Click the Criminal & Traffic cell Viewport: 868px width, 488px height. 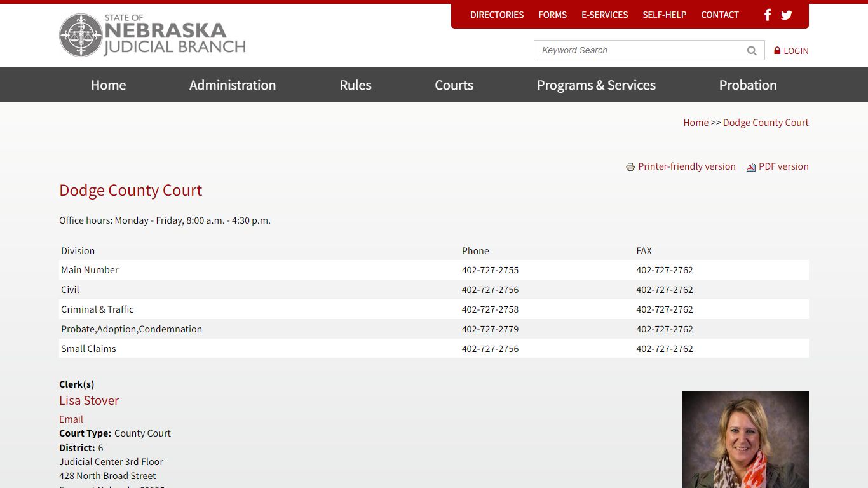(x=97, y=309)
